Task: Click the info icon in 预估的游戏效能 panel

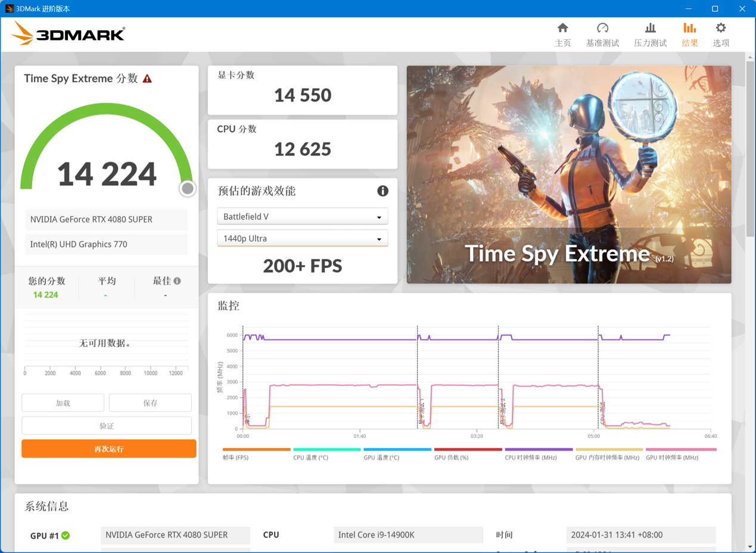Action: [x=383, y=191]
